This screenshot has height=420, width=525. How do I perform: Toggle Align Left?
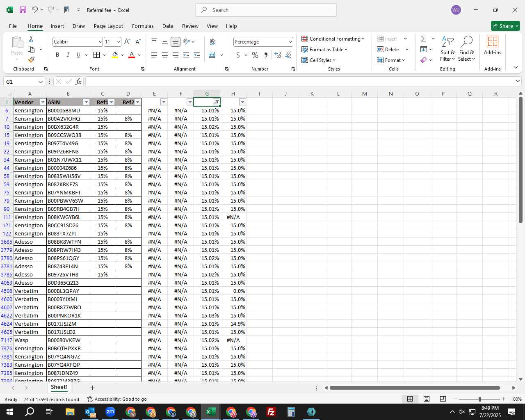click(154, 55)
